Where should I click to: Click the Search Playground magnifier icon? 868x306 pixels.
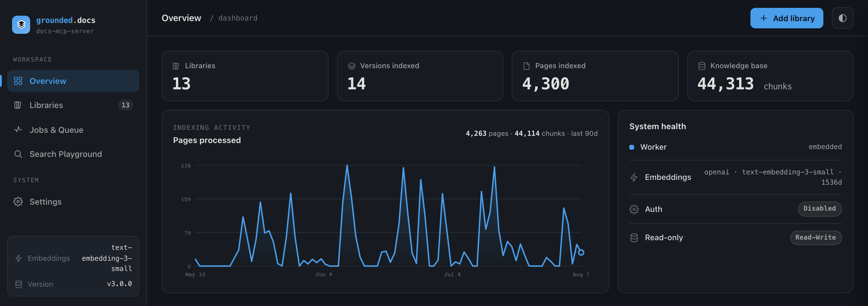[18, 154]
